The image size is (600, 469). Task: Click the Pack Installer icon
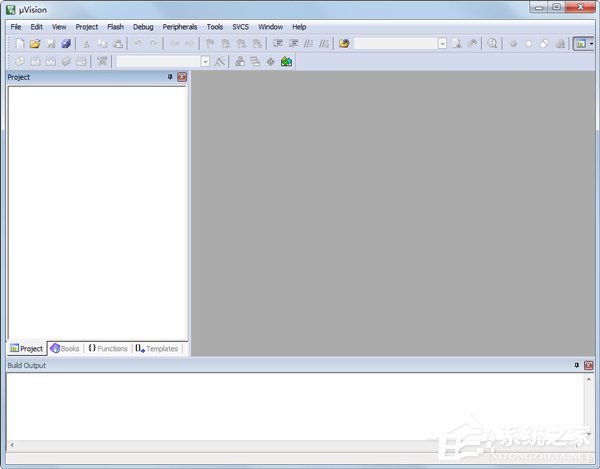click(x=286, y=62)
